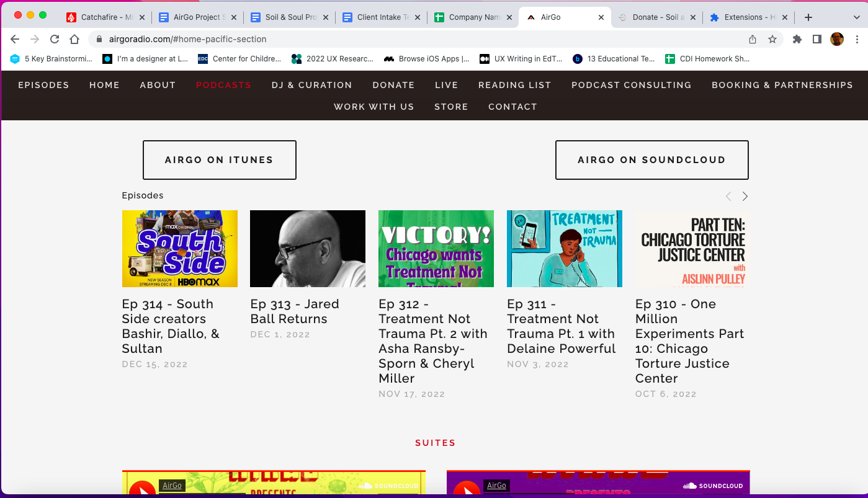The image size is (868, 498).
Task: Close the AirGo Project tab
Action: 234,17
